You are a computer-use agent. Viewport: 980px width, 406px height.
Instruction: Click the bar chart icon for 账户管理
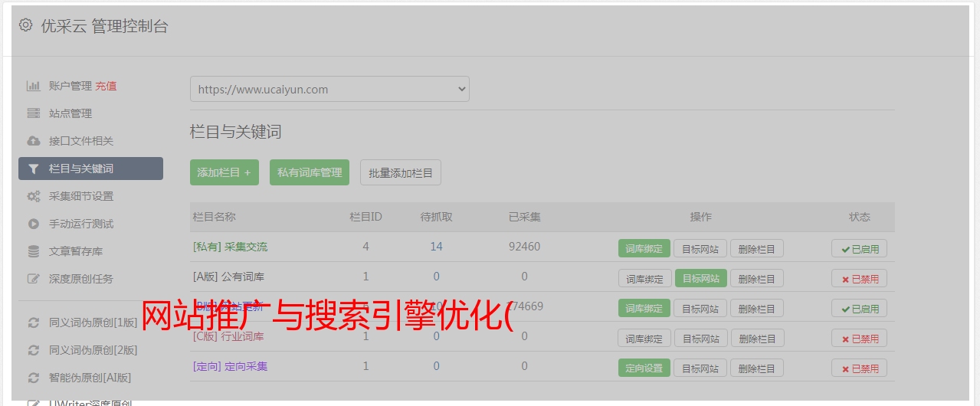(33, 86)
